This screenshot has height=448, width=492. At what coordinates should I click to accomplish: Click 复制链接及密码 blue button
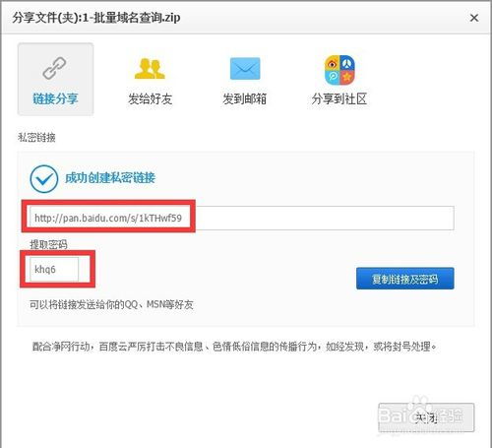[x=405, y=279]
